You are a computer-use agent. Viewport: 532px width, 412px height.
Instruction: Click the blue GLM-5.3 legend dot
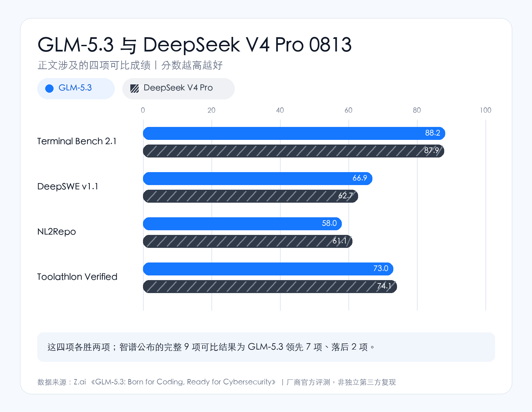click(50, 88)
